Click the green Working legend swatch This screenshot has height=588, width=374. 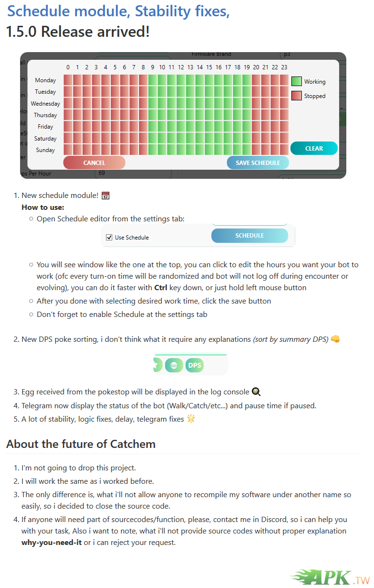[297, 82]
